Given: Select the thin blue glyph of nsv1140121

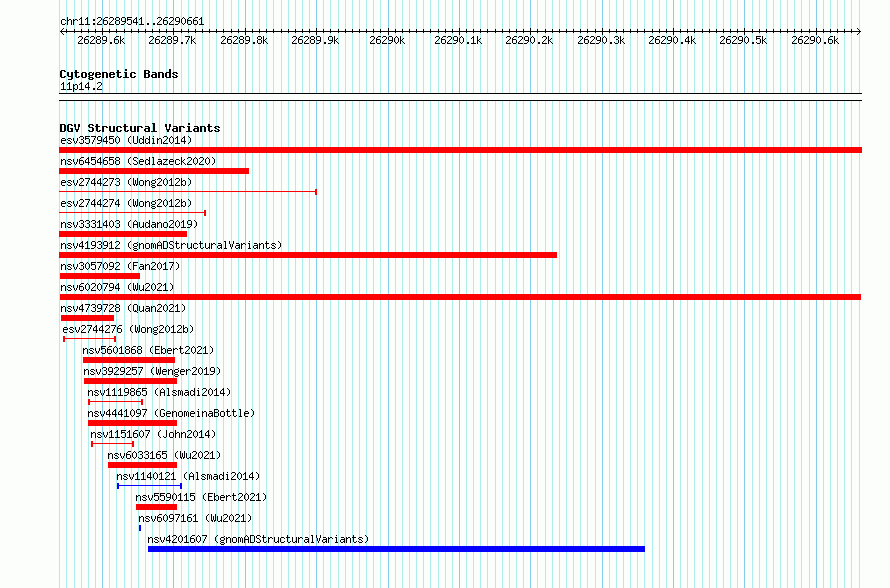Looking at the screenshot, I should 149,486.
